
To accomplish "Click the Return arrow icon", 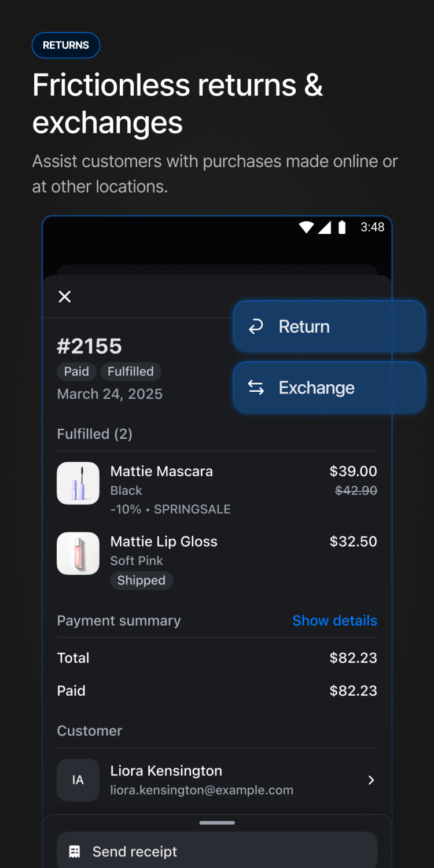I will (x=256, y=327).
